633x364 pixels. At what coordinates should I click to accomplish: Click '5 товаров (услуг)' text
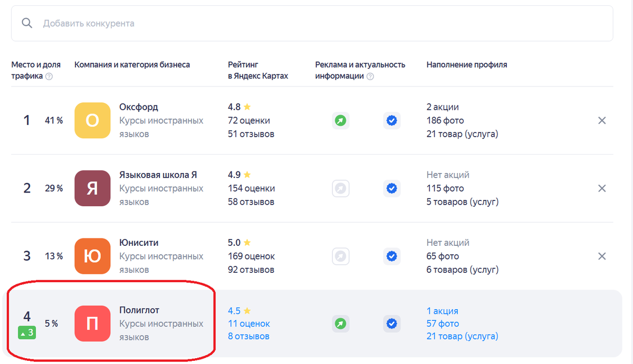[462, 202]
